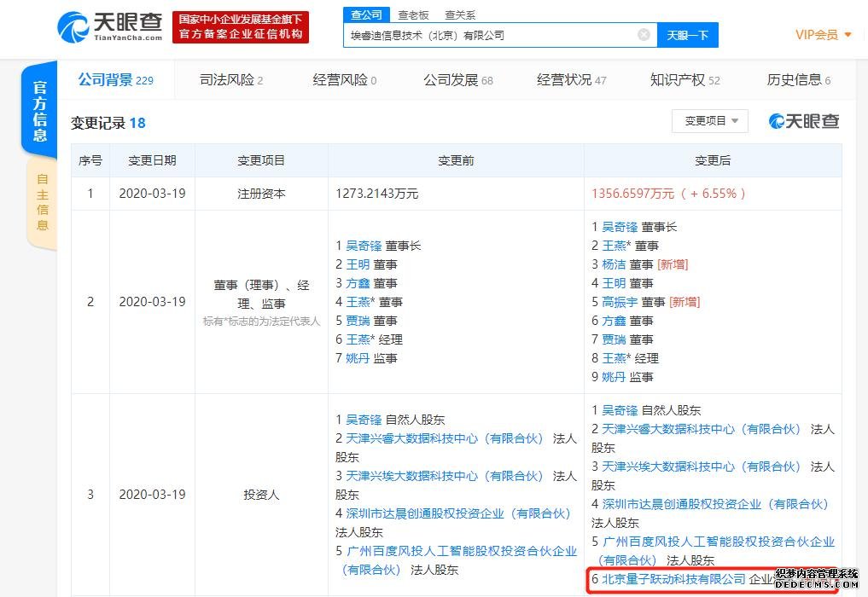The width and height of the screenshot is (868, 597).
Task: Open 天津兴睿大数据科技中心 link in 变更后 column
Action: (x=701, y=429)
